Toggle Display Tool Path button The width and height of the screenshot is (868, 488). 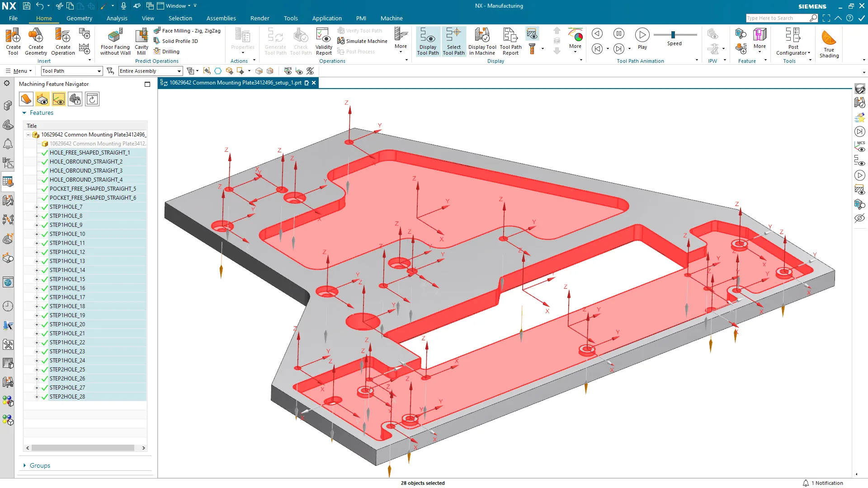coord(428,36)
